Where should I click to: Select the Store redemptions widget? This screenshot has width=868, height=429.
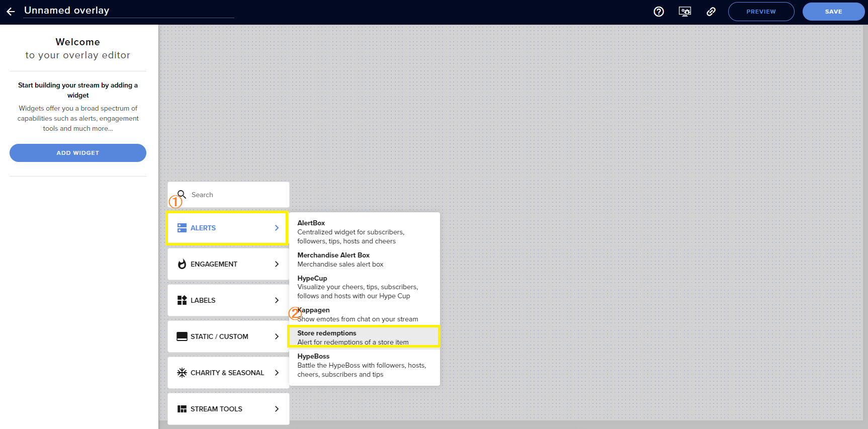click(365, 337)
